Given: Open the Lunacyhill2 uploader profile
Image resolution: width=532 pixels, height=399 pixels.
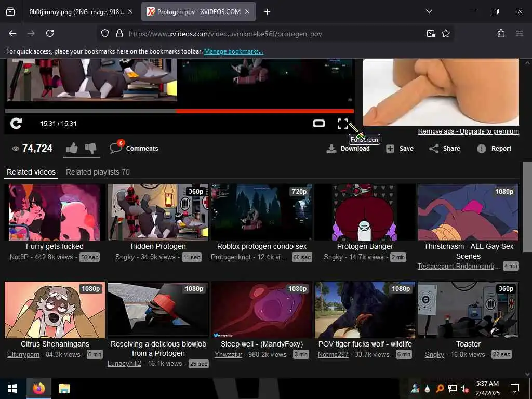Looking at the screenshot, I should tap(124, 363).
